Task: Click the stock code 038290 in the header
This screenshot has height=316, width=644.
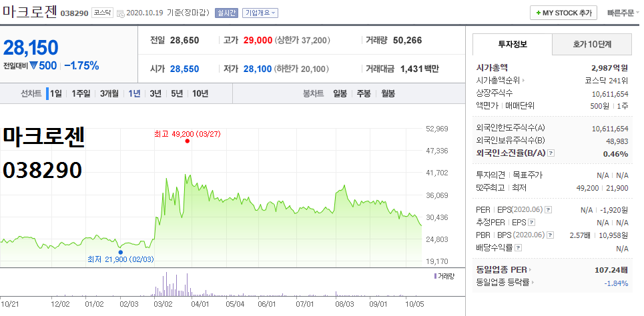Action: point(74,13)
